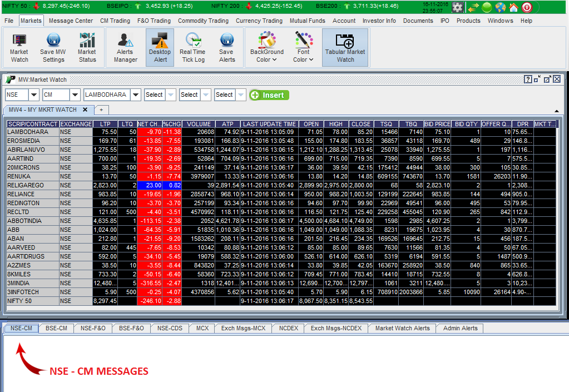Screen dimensions: 569x392
Task: Expand the first Select dropdown
Action: pos(170,95)
